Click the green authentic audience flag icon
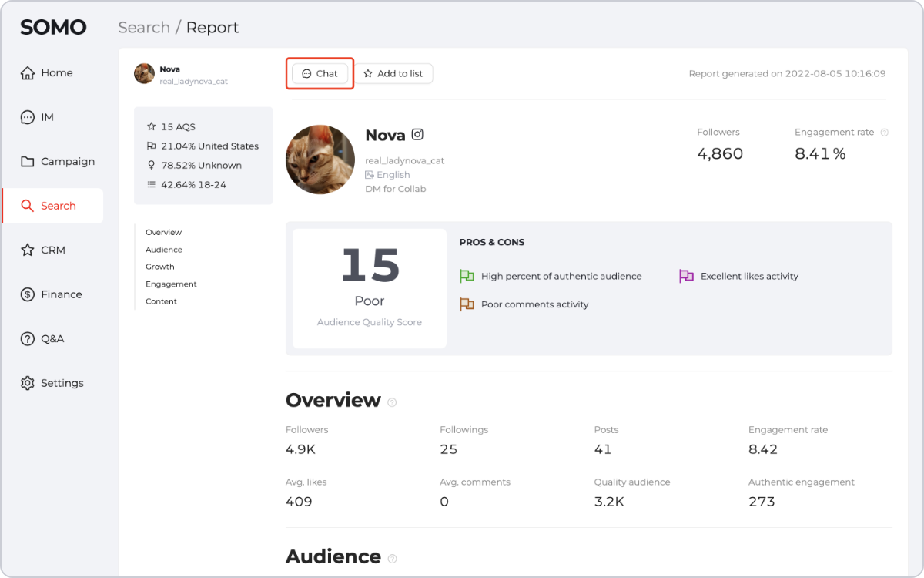Image resolution: width=924 pixels, height=578 pixels. pos(467,276)
